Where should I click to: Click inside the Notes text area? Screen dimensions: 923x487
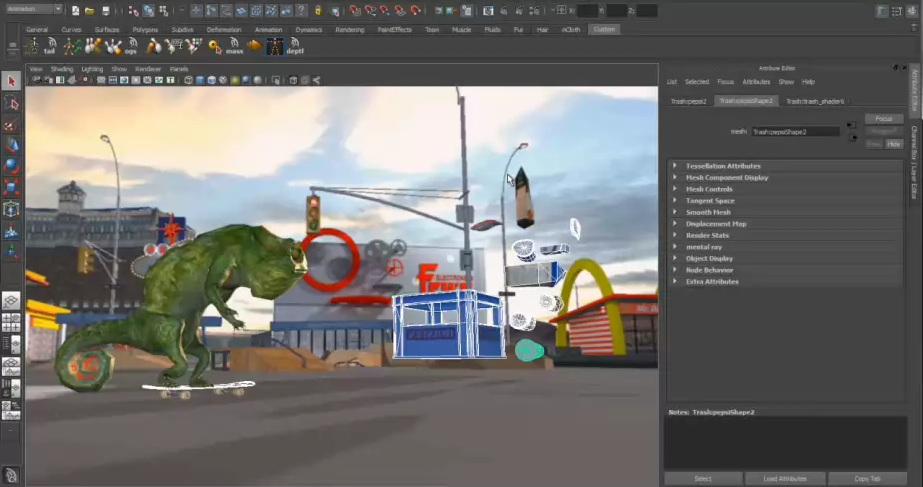pos(785,443)
